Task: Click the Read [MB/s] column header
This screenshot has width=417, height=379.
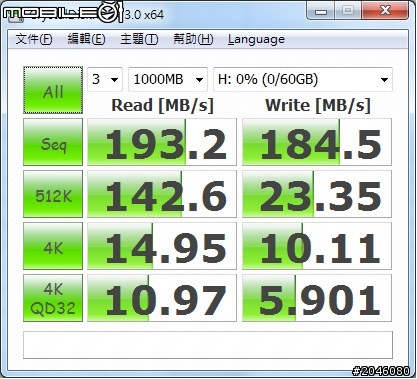Action: point(162,106)
